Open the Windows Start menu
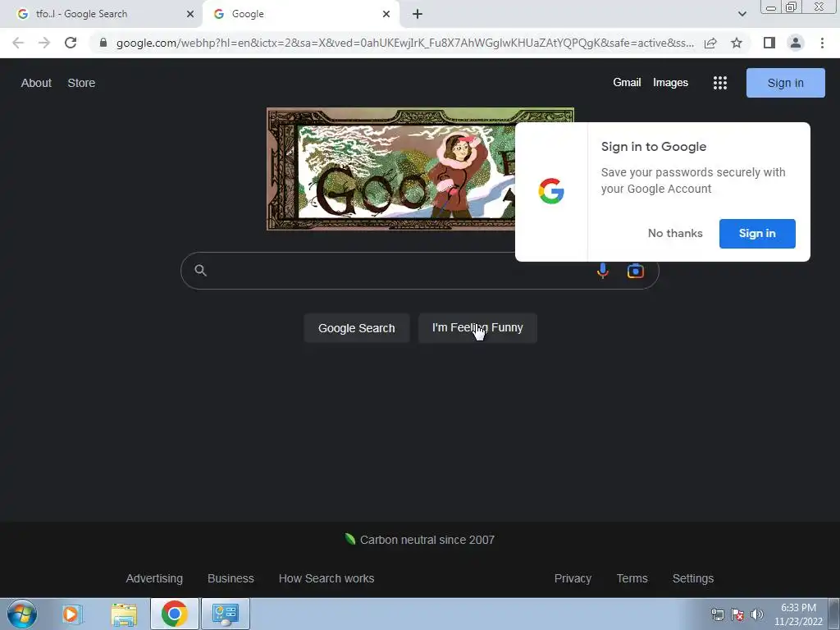840x630 pixels. [22, 614]
